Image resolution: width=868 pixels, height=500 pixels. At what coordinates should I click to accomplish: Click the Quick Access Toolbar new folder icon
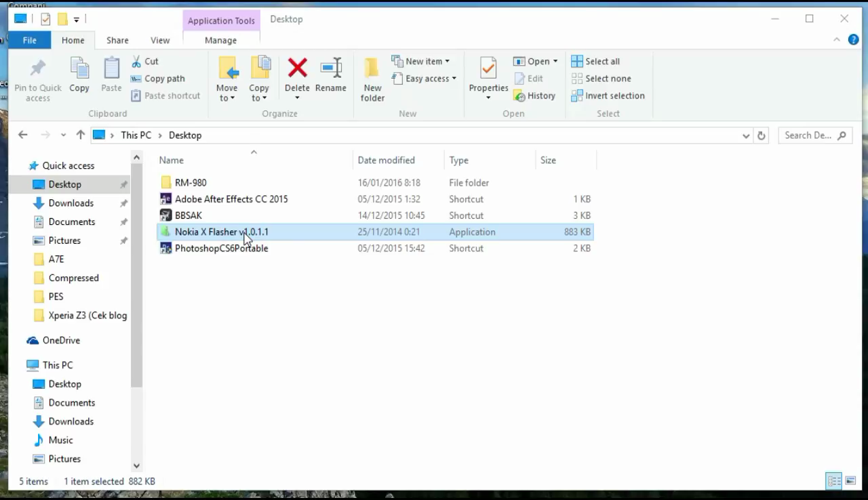click(x=62, y=19)
